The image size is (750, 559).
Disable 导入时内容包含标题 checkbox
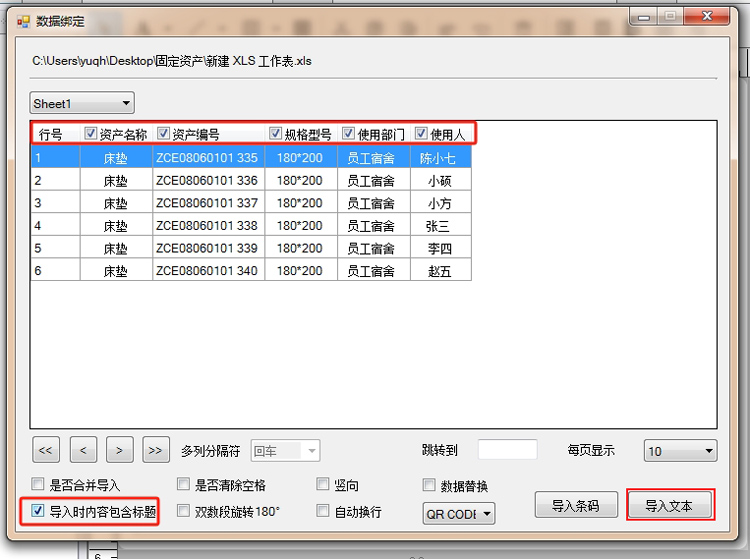[x=38, y=511]
